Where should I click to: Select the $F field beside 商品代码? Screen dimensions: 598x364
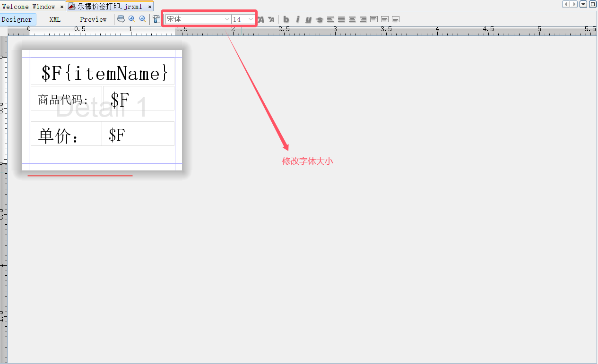click(x=138, y=98)
